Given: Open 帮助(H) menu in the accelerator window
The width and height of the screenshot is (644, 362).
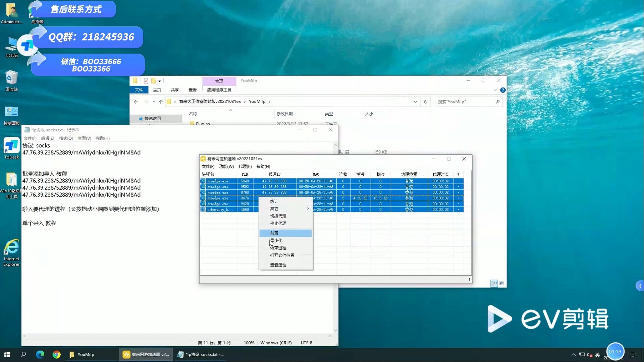Looking at the screenshot, I should (263, 167).
